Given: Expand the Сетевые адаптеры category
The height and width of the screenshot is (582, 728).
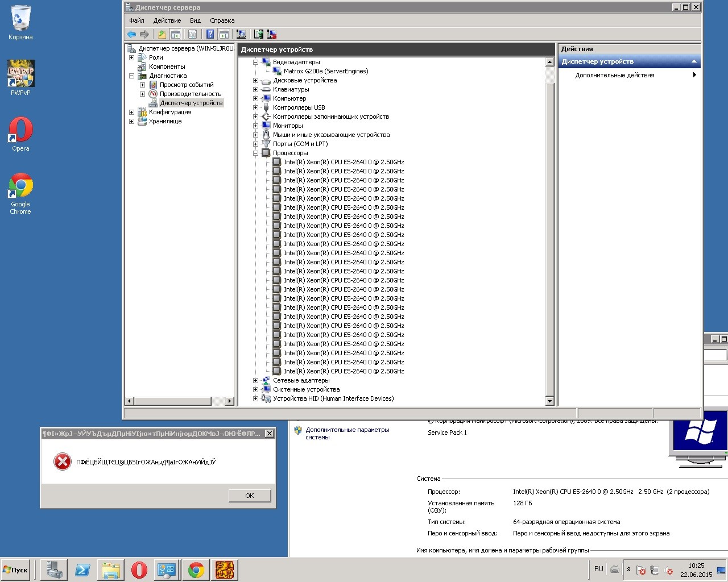Looking at the screenshot, I should point(256,380).
